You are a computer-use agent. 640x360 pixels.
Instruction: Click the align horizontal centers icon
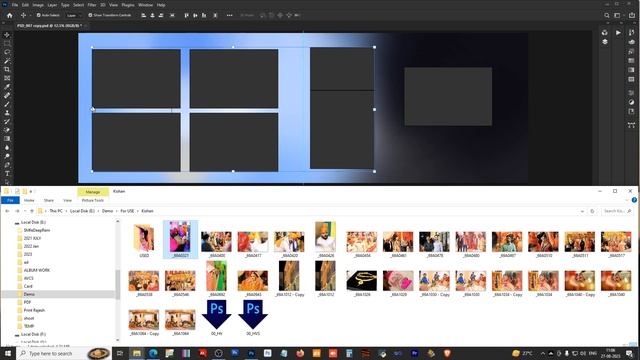coord(152,15)
